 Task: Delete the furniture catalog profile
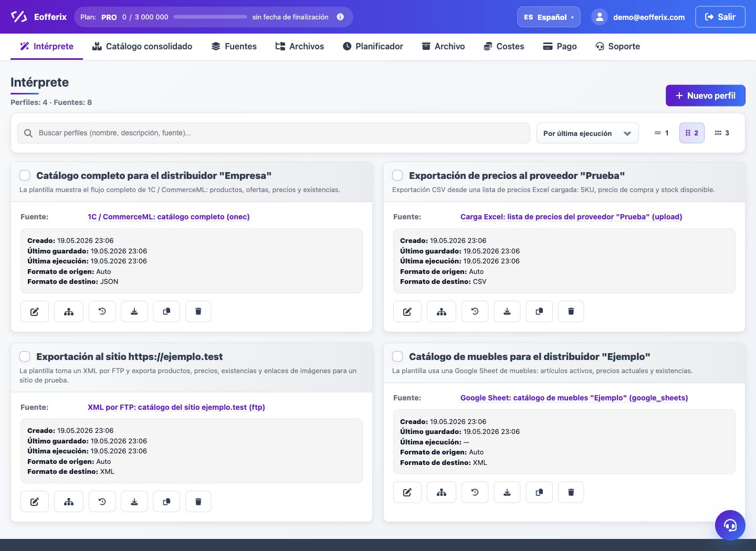[571, 492]
